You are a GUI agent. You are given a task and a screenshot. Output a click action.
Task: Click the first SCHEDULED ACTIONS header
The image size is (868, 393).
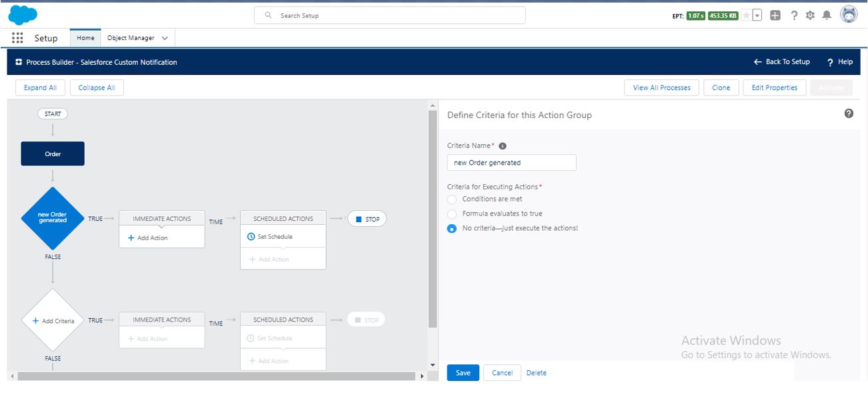coord(283,218)
